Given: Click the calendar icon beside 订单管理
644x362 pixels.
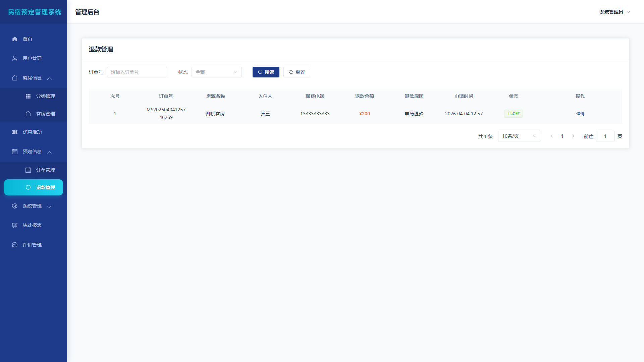Looking at the screenshot, I should point(28,170).
